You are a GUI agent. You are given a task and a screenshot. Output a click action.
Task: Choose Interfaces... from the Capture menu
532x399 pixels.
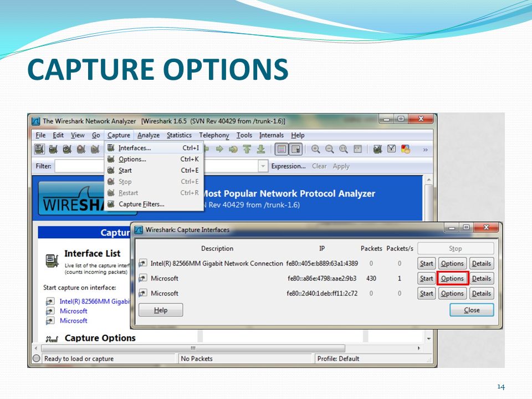[x=154, y=148]
